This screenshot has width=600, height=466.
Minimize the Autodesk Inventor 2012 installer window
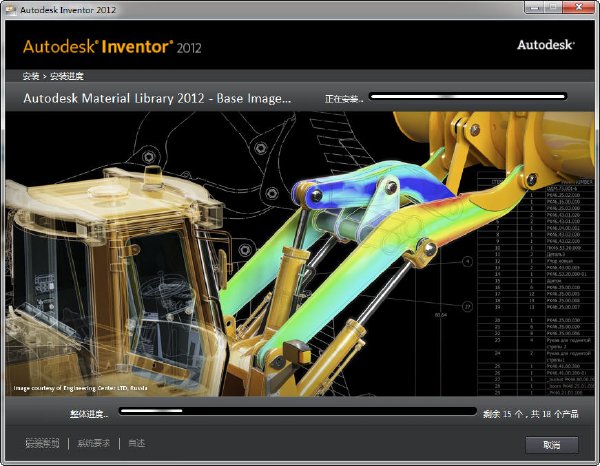(x=534, y=7)
